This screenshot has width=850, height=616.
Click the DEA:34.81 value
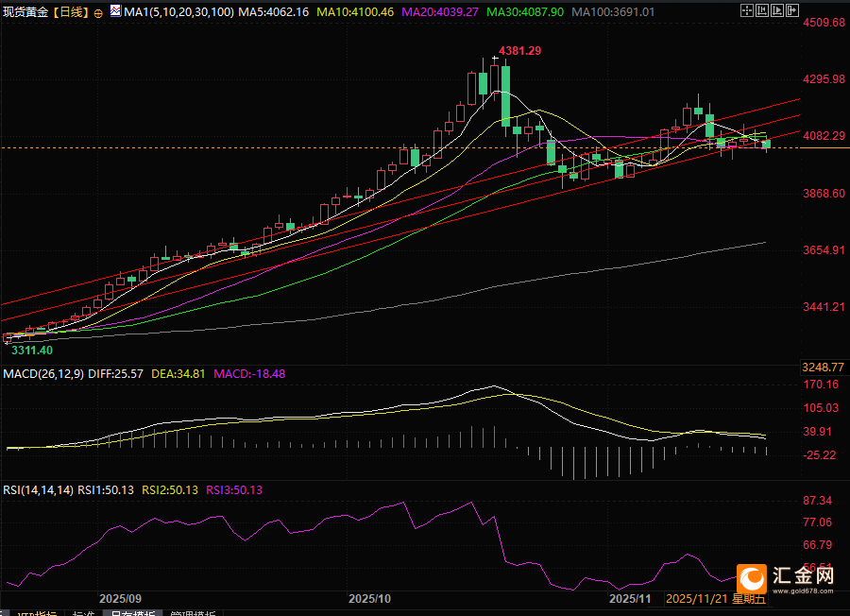pyautogui.click(x=178, y=373)
